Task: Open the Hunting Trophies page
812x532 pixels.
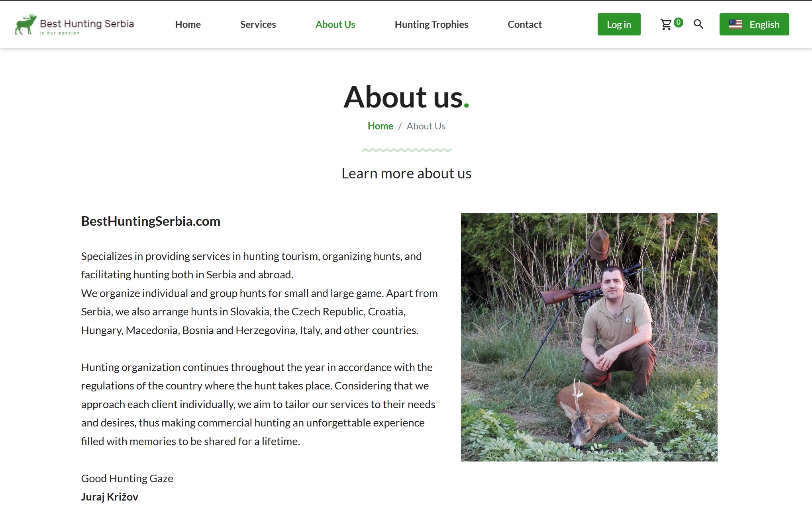Action: click(x=431, y=24)
